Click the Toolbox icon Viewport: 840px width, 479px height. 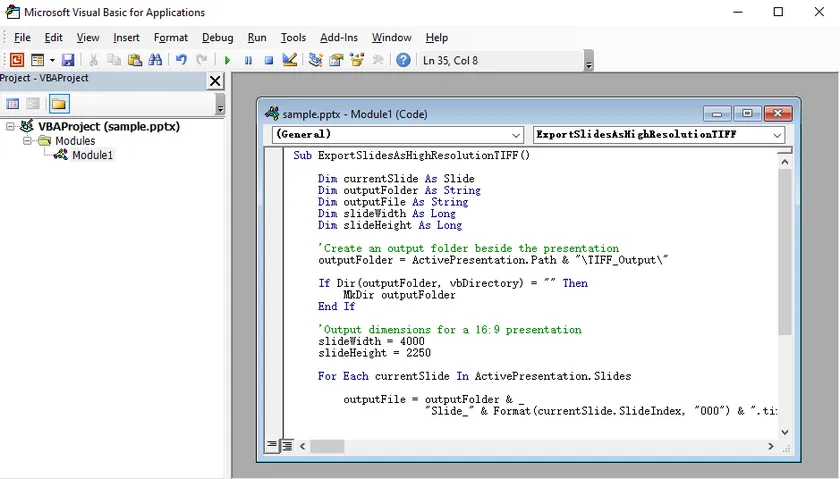click(x=378, y=60)
